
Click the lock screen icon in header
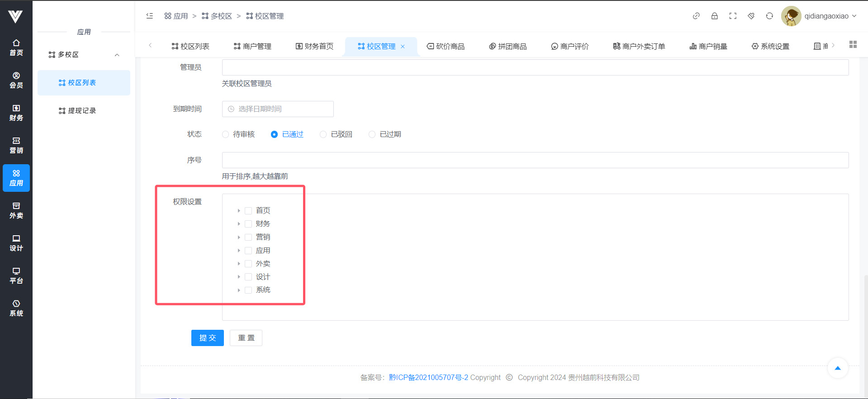click(714, 16)
